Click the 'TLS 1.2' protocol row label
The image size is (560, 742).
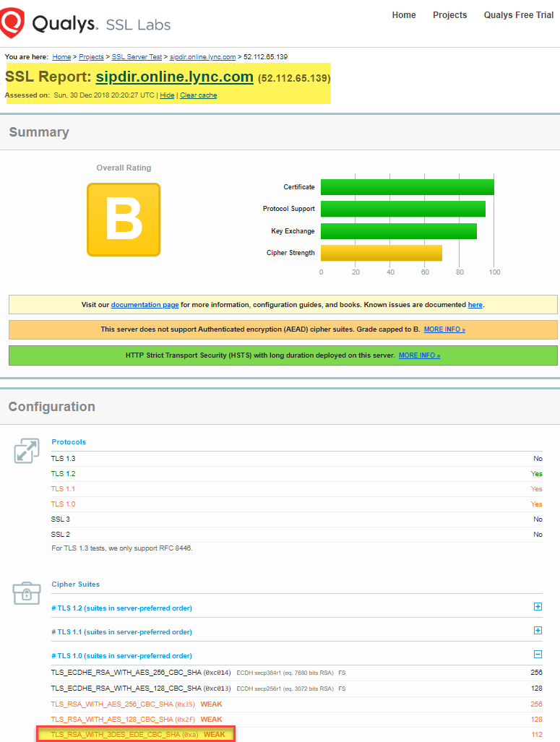click(64, 474)
